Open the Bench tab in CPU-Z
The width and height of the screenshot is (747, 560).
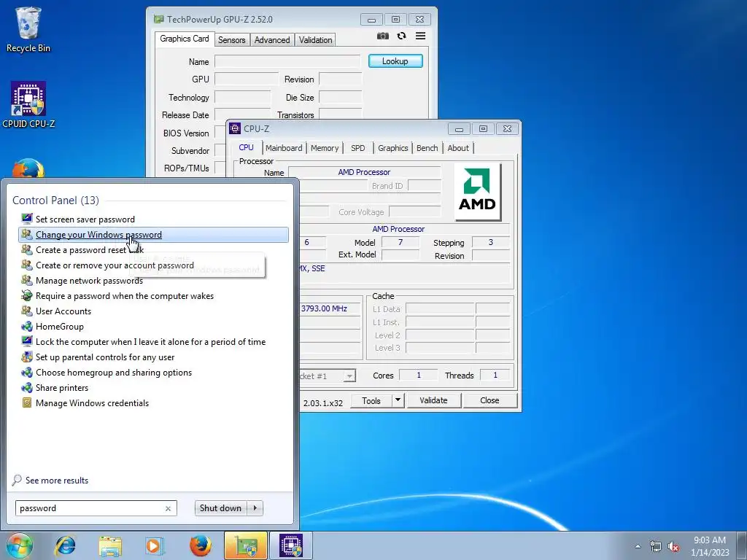[427, 148]
